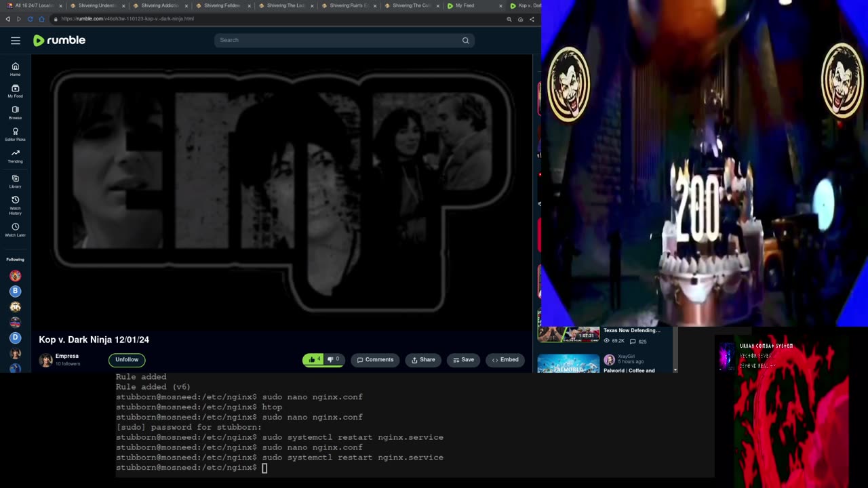Image resolution: width=868 pixels, height=488 pixels.
Task: Close the Shivering:Ruin's tab
Action: pos(375,5)
